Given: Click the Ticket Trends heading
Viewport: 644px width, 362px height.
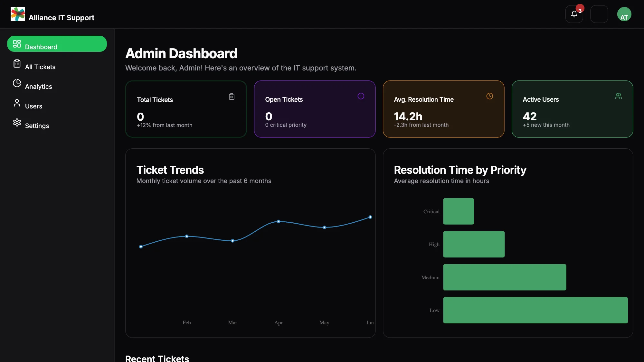Looking at the screenshot, I should [x=170, y=170].
